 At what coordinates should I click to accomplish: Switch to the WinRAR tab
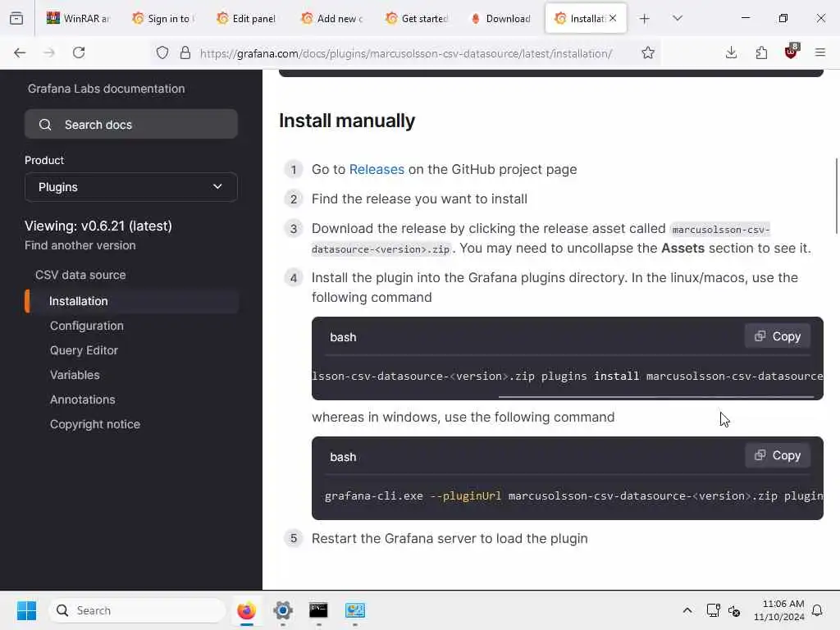(x=78, y=18)
